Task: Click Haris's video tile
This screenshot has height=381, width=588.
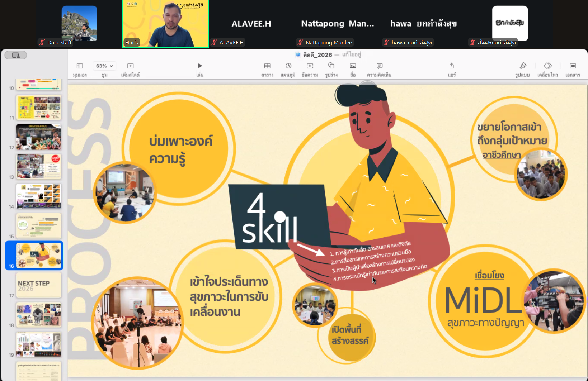Action: pos(165,24)
